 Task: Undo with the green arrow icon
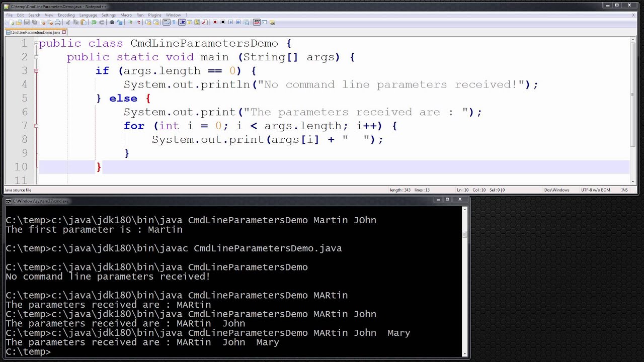(94, 22)
